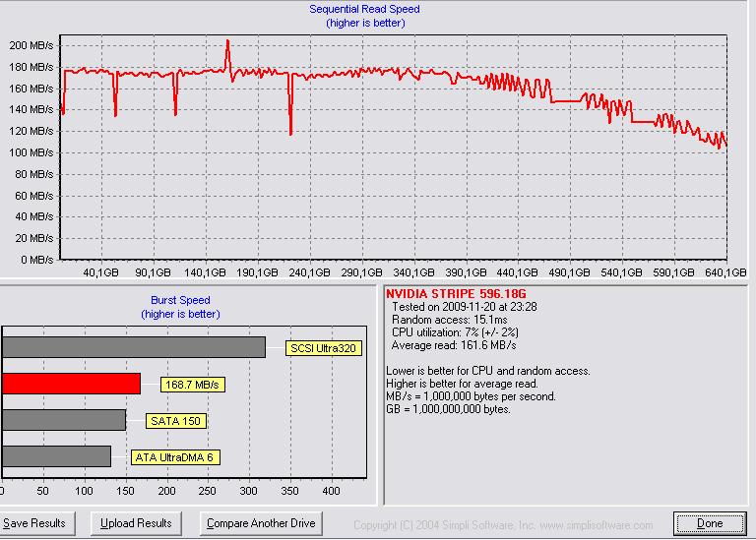The width and height of the screenshot is (756, 540).
Task: Select the gray SCSI Ultra320 bar
Action: point(134,347)
